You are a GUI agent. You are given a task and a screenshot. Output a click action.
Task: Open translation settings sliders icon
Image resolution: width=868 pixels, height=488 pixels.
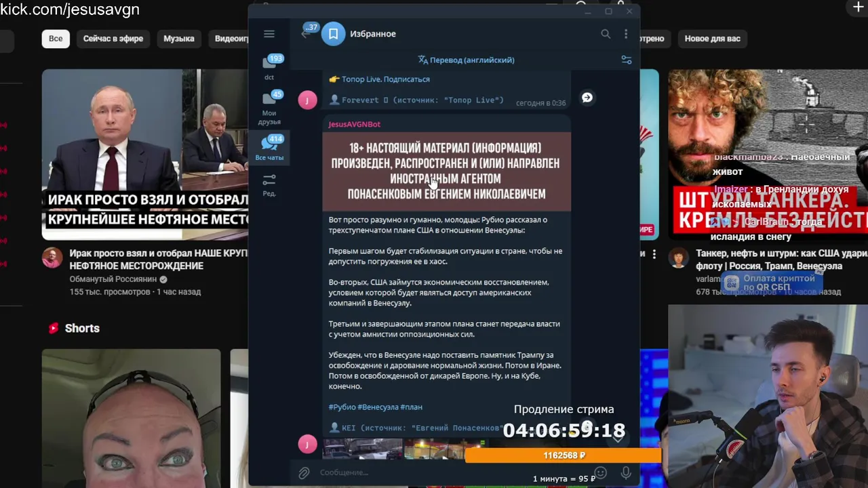point(627,60)
